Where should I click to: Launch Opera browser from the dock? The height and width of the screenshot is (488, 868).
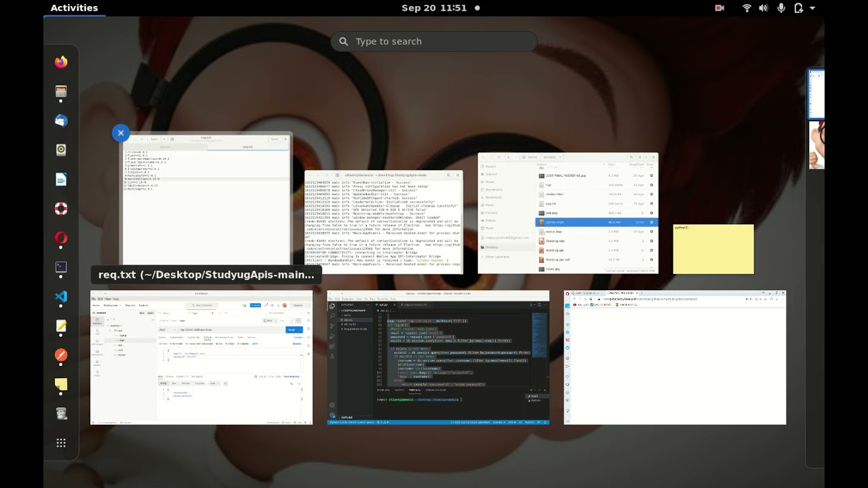61,238
